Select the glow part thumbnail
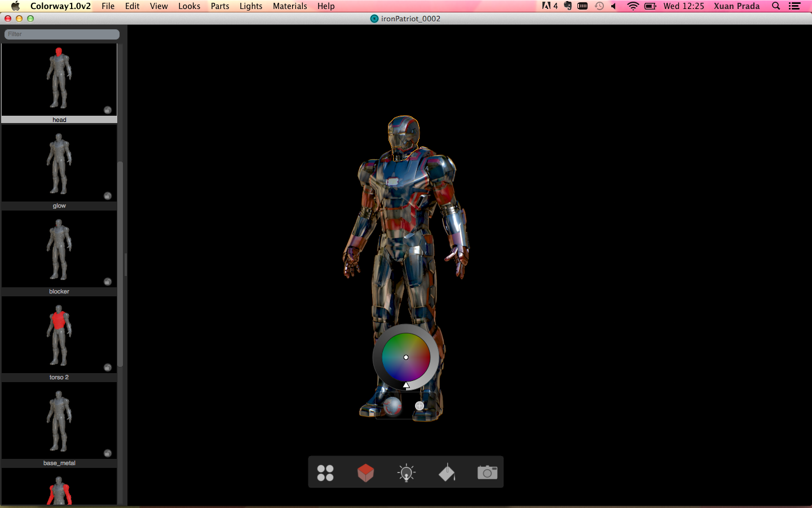The width and height of the screenshot is (812, 508). click(x=59, y=164)
